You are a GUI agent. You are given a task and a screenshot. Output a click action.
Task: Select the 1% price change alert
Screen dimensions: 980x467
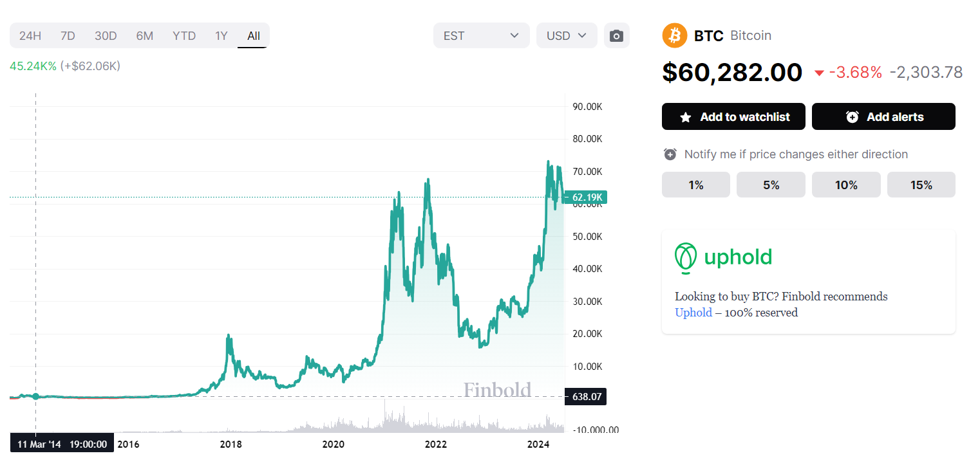[x=695, y=185]
